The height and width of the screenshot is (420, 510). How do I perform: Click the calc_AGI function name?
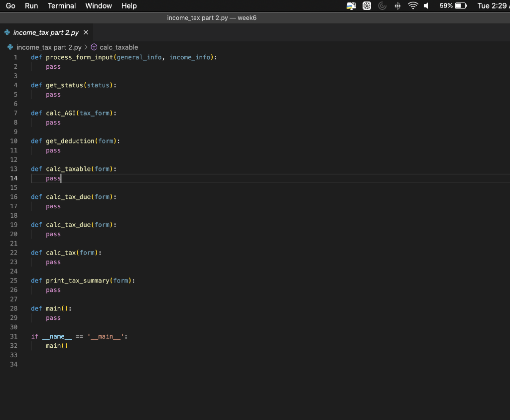tap(61, 113)
